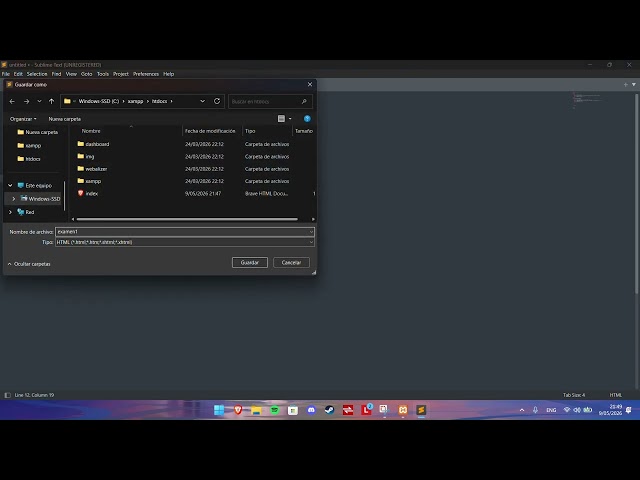
Task: Open the Organizar dropdown menu
Action: [x=23, y=119]
